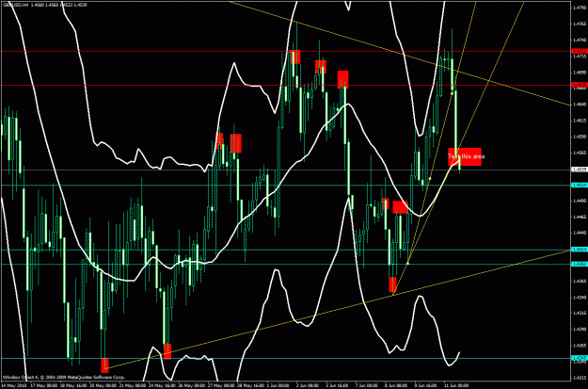Click the 27 May 08:00 time label

[223, 385]
